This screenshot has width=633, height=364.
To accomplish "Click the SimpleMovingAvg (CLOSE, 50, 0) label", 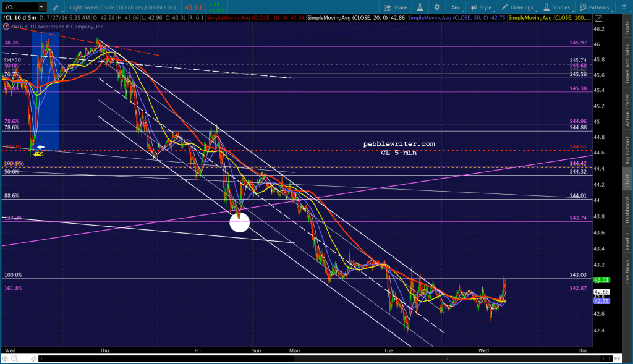I will pyautogui.click(x=448, y=18).
